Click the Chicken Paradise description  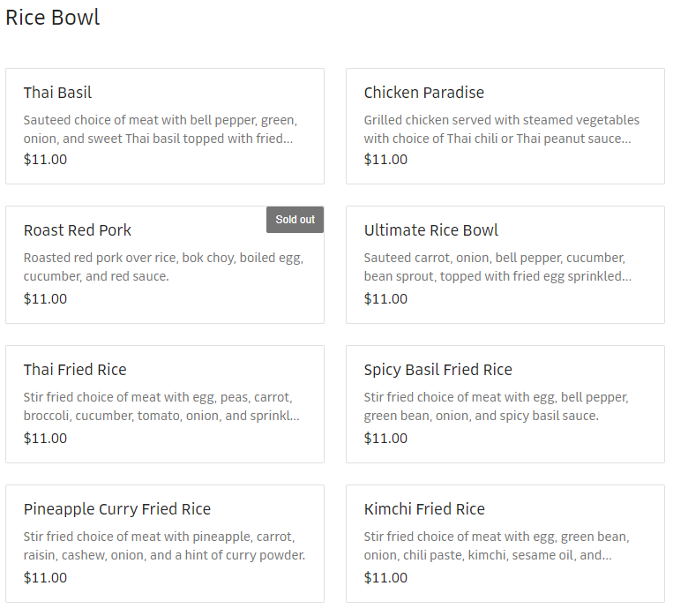click(x=501, y=129)
